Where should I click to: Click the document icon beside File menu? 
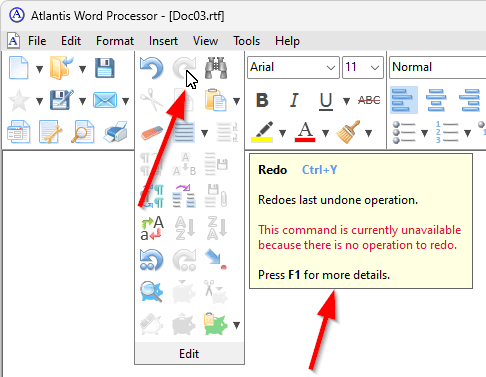coord(13,41)
